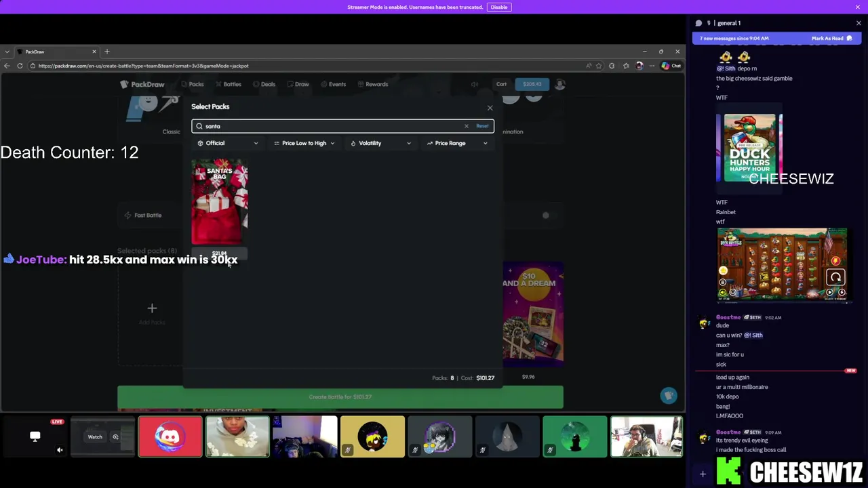The image size is (868, 488).
Task: Add attachment with chat plus button
Action: coord(703,474)
